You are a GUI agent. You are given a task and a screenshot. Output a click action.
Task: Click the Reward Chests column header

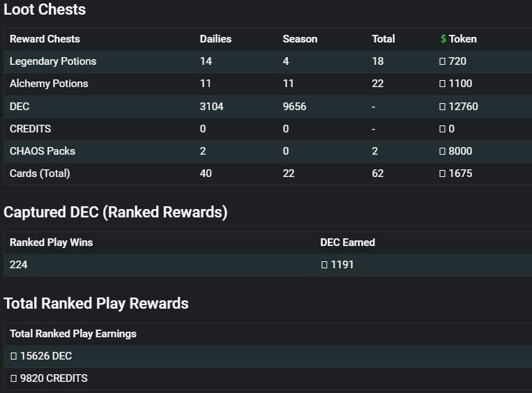[x=45, y=39]
